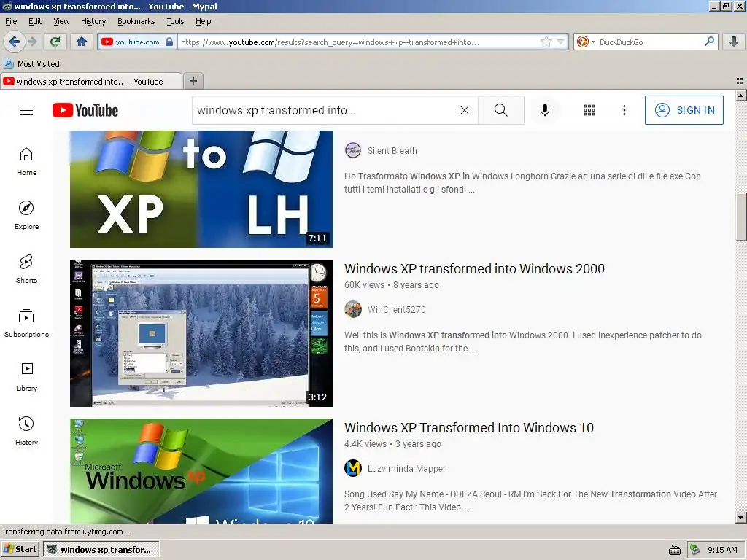Image resolution: width=747 pixels, height=560 pixels.
Task: Click the page scrollbar down arrow
Action: click(740, 517)
